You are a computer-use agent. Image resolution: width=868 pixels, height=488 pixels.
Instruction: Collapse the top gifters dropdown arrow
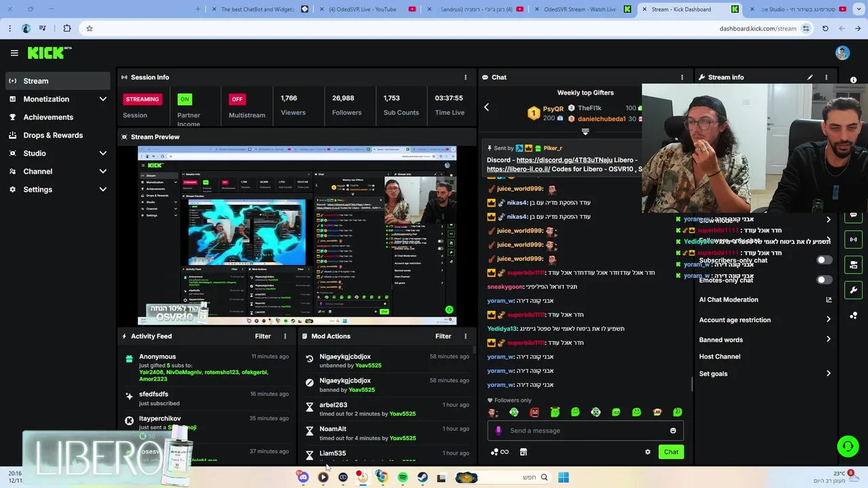pos(585,131)
